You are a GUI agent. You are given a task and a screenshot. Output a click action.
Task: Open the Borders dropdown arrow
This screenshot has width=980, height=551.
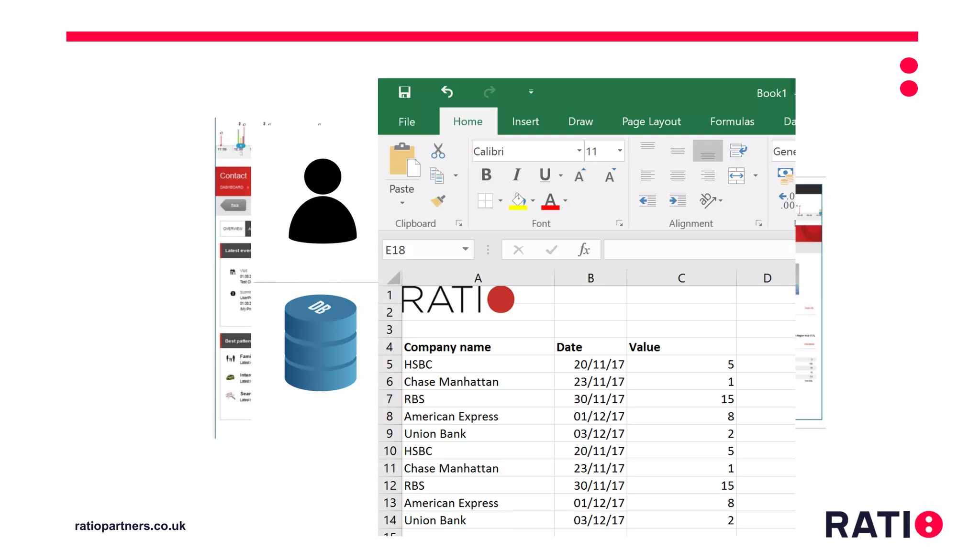coord(500,200)
